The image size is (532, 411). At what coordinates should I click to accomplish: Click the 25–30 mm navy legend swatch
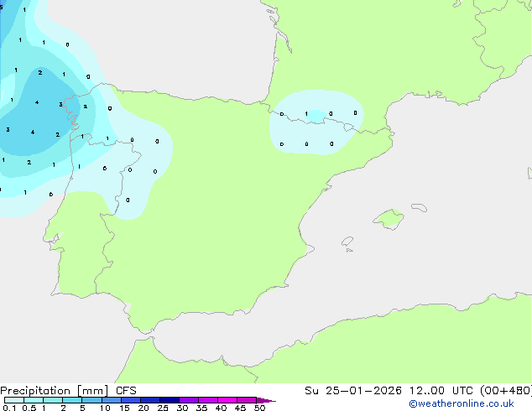tap(170, 400)
